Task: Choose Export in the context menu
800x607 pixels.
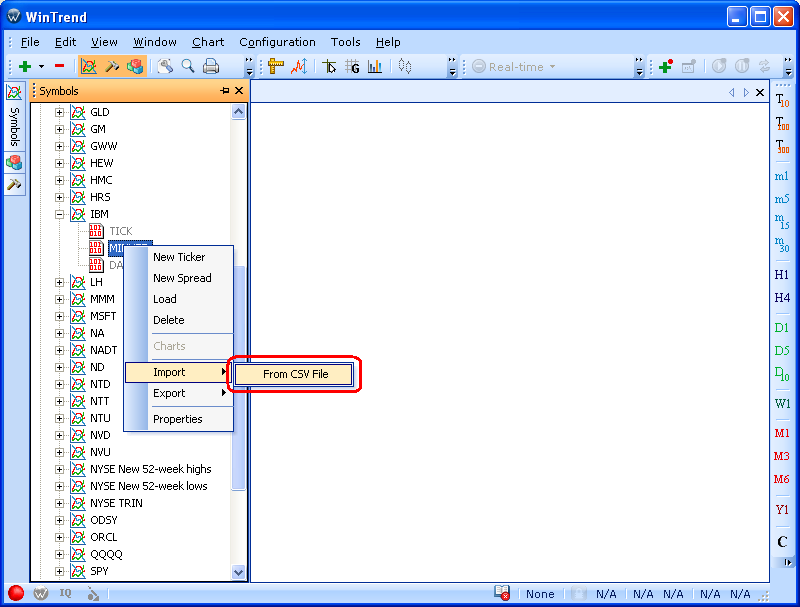Action: pyautogui.click(x=179, y=393)
